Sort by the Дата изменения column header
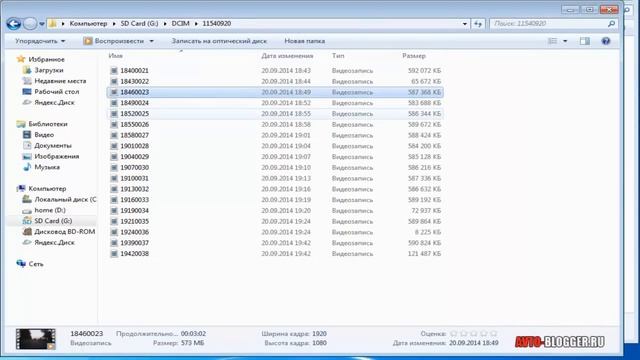The image size is (640, 360). coord(287,56)
